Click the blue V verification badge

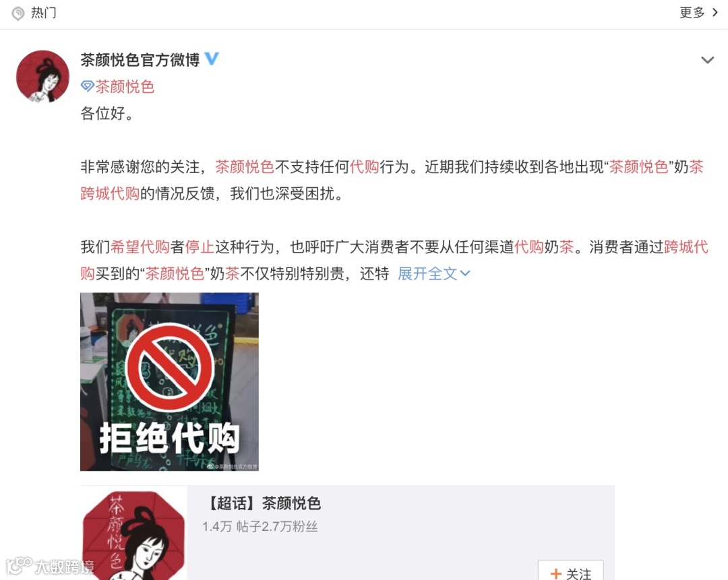point(212,59)
